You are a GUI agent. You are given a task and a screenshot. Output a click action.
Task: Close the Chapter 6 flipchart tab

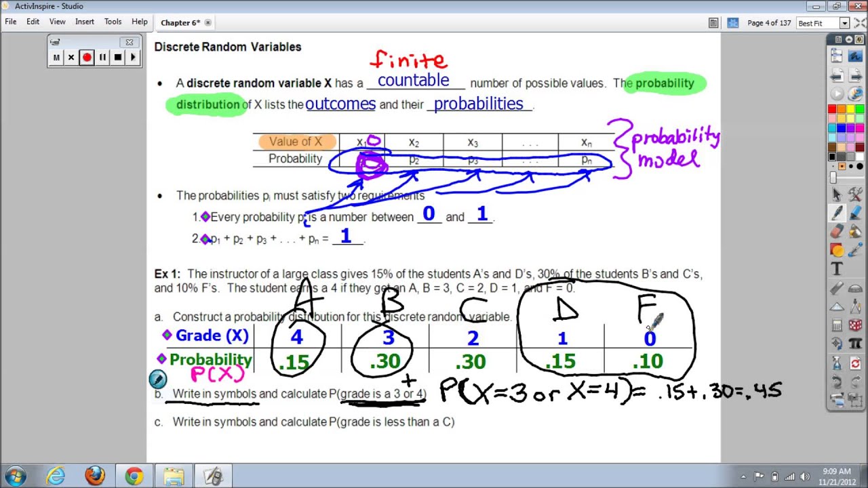208,22
